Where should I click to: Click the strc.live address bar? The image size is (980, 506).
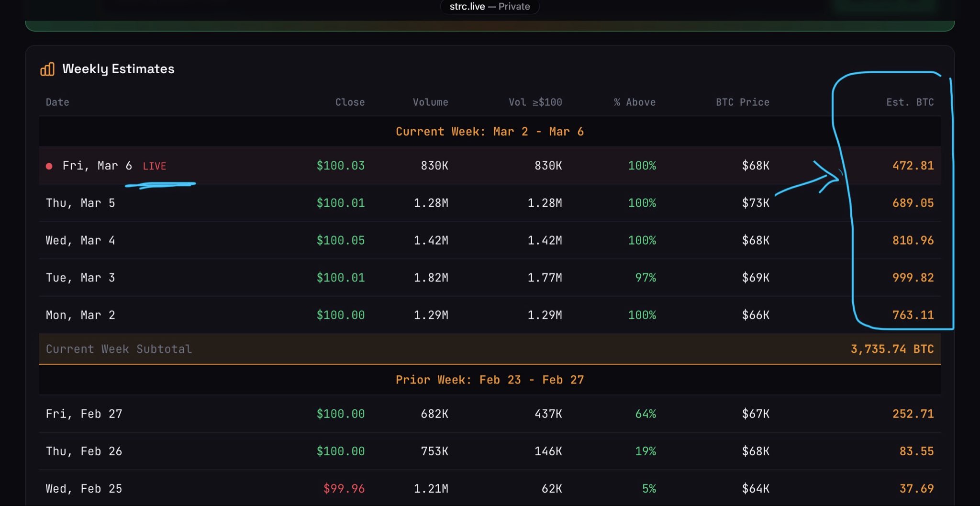pyautogui.click(x=489, y=7)
